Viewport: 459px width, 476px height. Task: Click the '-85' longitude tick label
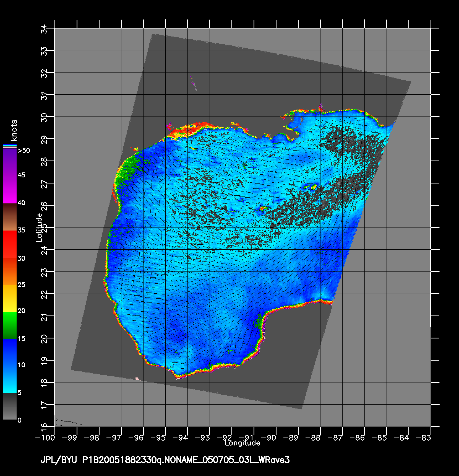(380, 438)
